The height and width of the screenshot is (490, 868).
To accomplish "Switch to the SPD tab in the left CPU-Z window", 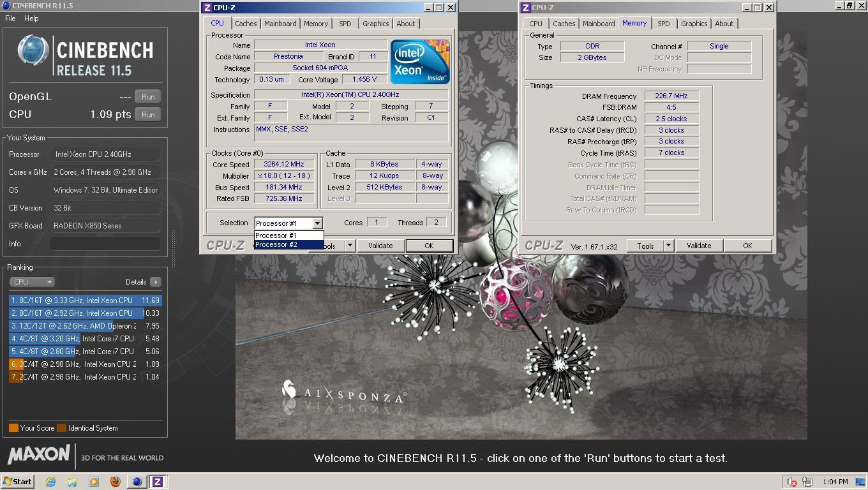I will pyautogui.click(x=345, y=24).
